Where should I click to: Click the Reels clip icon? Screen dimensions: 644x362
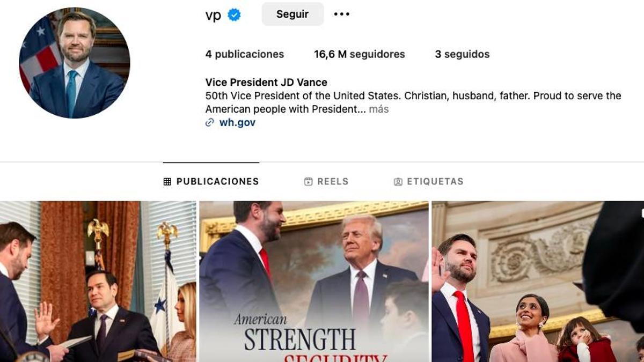tap(308, 182)
